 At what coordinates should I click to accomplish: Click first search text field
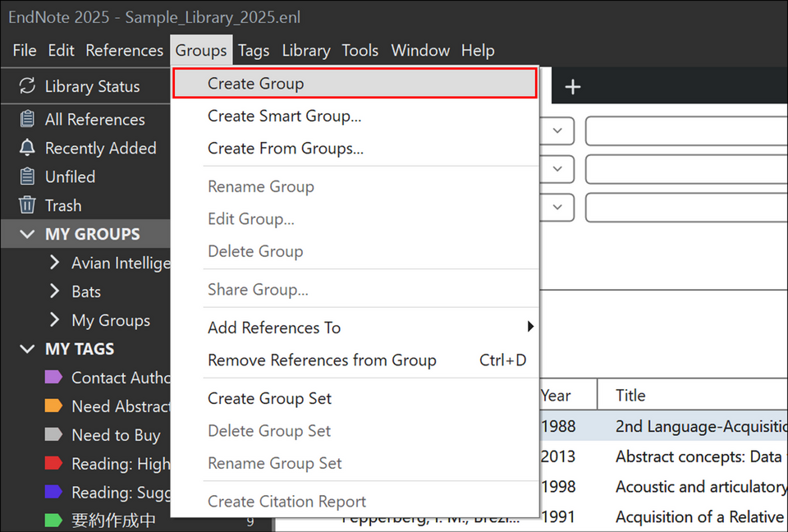[x=686, y=131]
